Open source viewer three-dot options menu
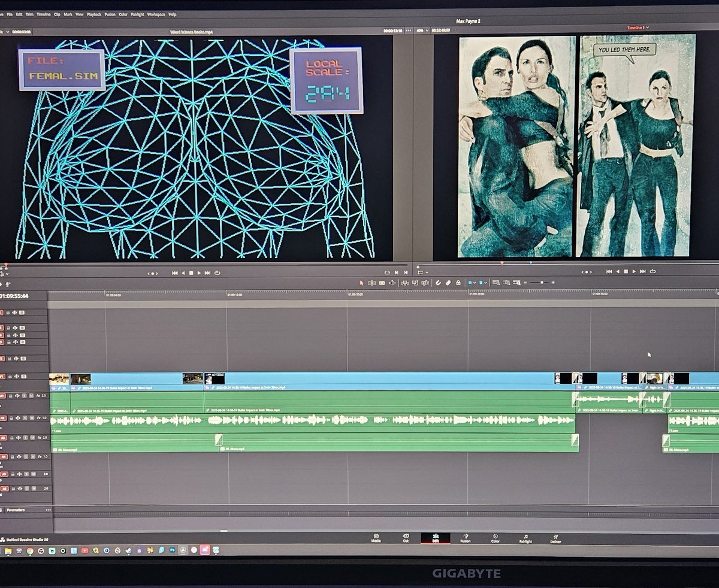Viewport: 719px width, 588px height. click(409, 31)
